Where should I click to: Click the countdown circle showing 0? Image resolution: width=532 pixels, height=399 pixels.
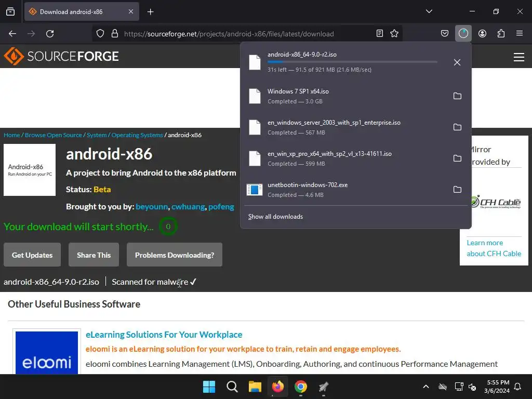[168, 227]
